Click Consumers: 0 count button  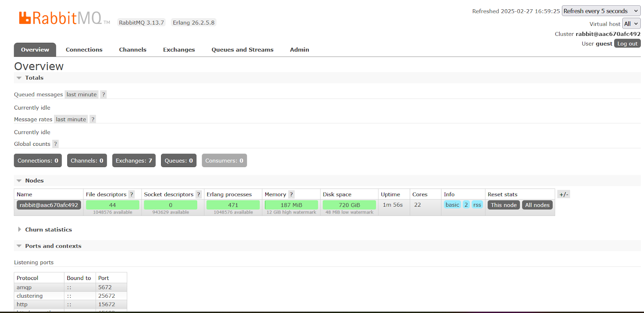224,160
